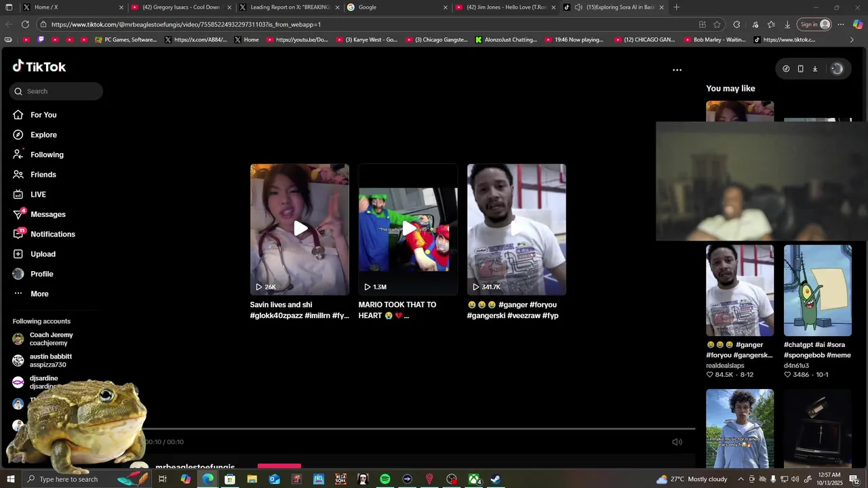Open the Windows notification center
The height and width of the screenshot is (488, 868).
[x=854, y=479]
